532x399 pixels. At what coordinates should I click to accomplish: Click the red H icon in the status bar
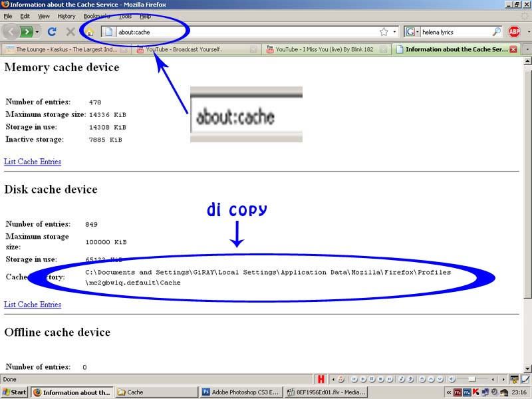321,379
